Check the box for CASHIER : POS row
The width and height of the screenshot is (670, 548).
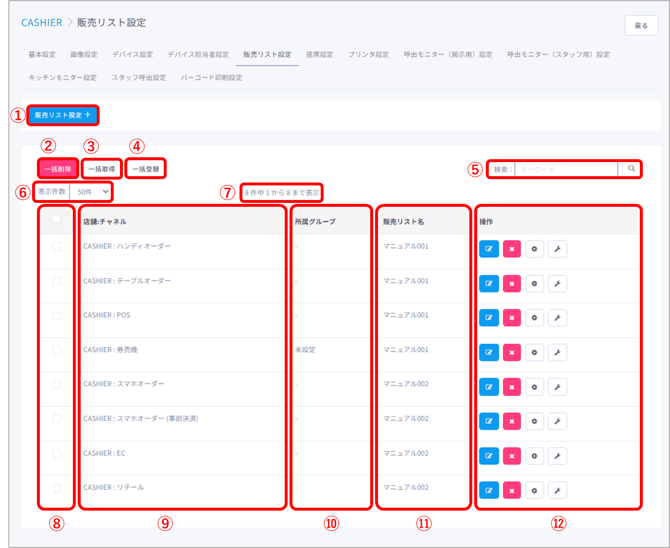pyautogui.click(x=57, y=315)
